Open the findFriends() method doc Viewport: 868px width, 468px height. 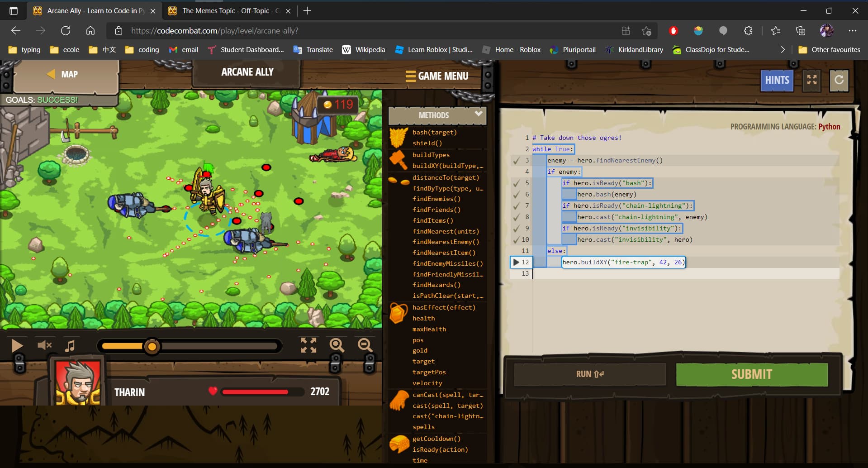click(436, 210)
